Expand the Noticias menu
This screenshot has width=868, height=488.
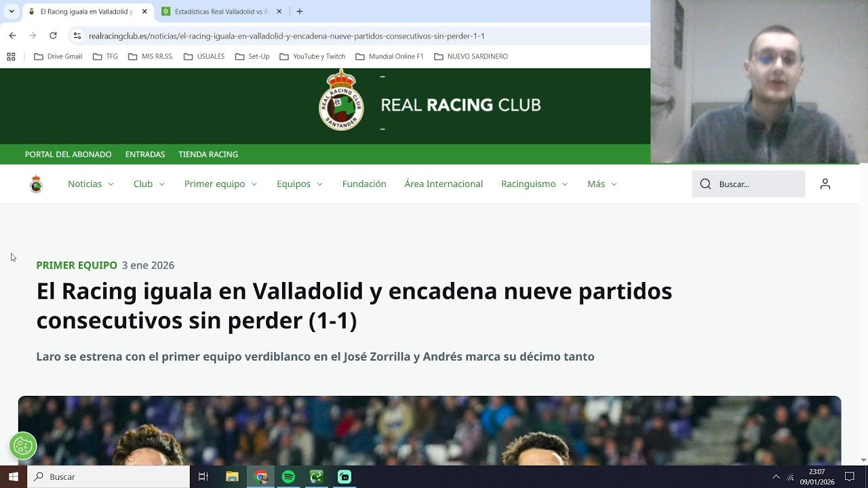[91, 184]
